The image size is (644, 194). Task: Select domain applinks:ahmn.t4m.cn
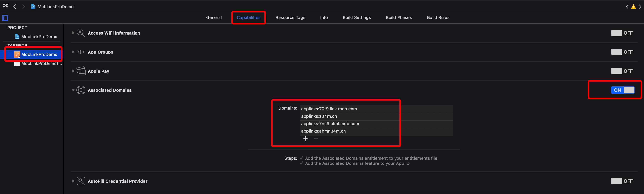pos(377,131)
